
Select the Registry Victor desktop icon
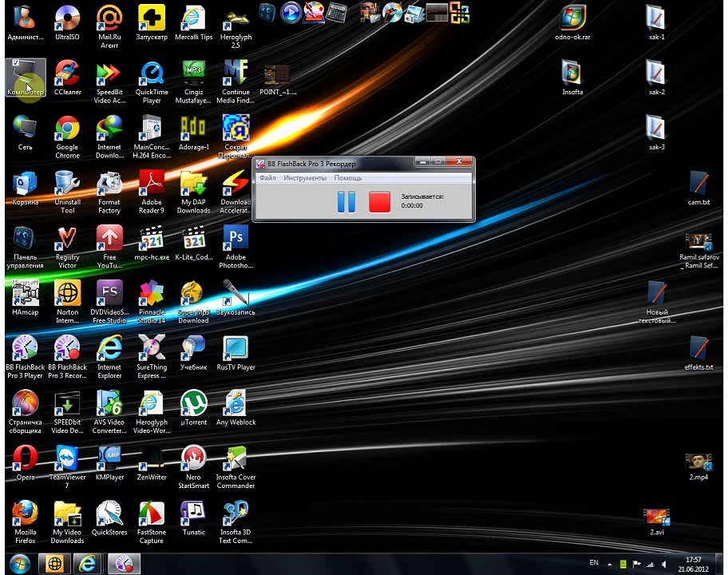point(67,247)
